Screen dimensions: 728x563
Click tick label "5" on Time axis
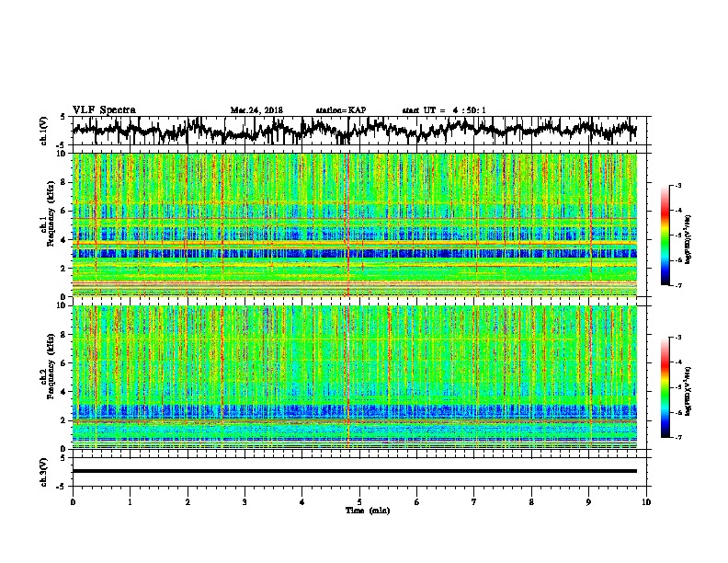[x=359, y=502]
